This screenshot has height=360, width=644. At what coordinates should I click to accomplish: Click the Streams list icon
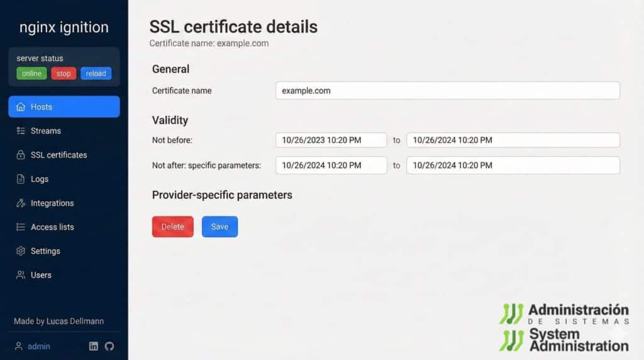click(20, 131)
